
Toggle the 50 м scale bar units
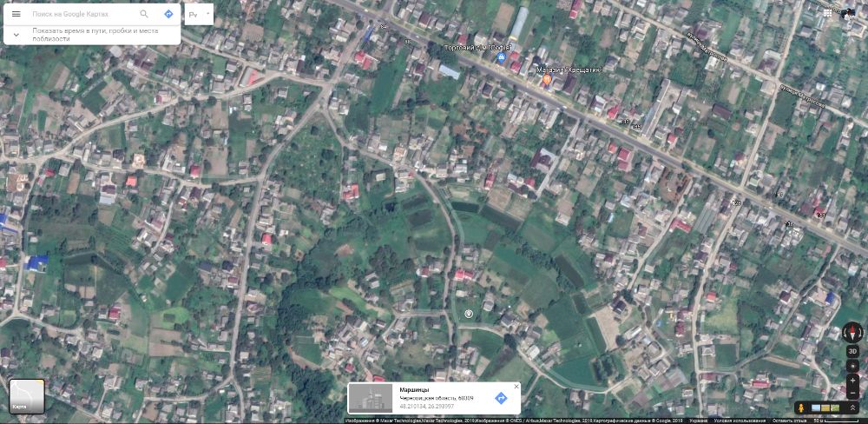pyautogui.click(x=836, y=421)
